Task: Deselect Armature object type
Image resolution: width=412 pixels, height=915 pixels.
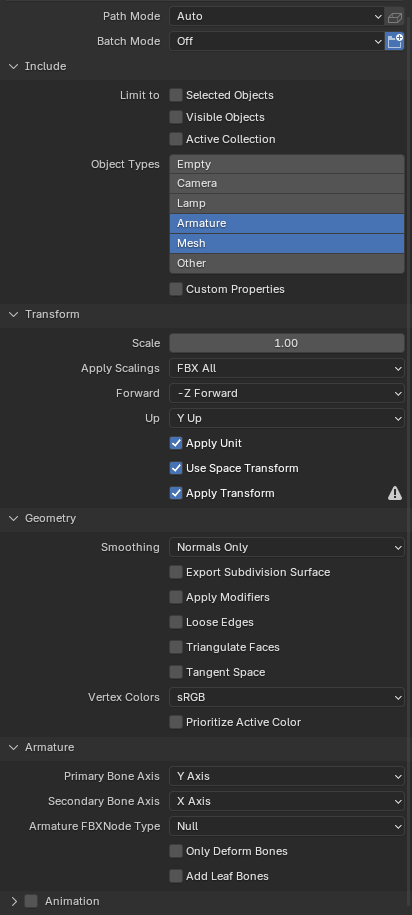Action: click(x=287, y=223)
